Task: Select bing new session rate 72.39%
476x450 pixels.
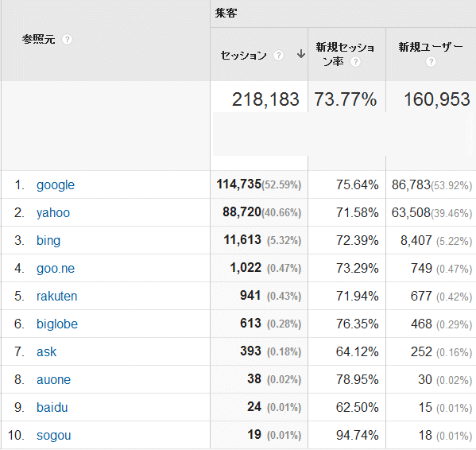Action: click(358, 240)
